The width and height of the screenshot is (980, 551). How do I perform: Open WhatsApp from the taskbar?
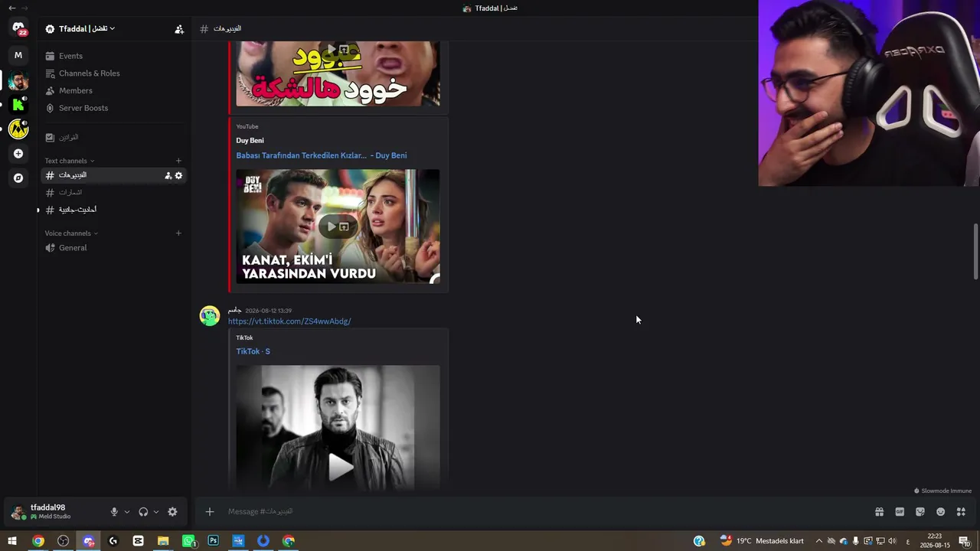(x=188, y=541)
